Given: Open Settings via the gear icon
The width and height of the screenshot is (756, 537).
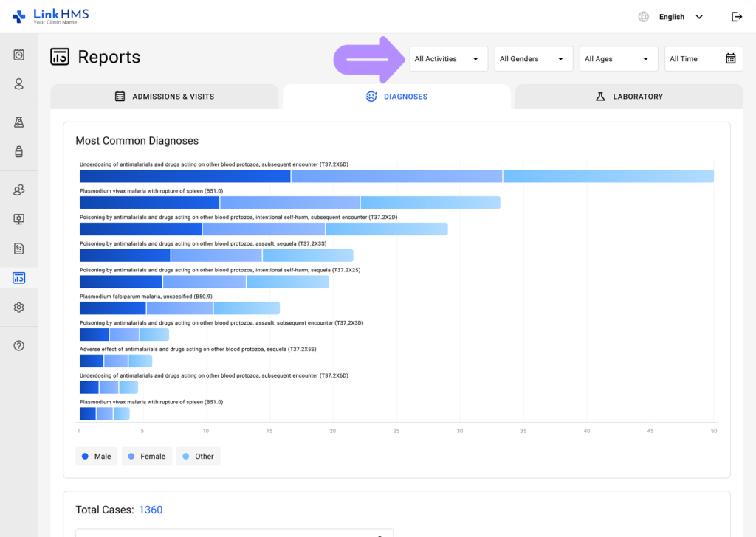Looking at the screenshot, I should pos(18,308).
